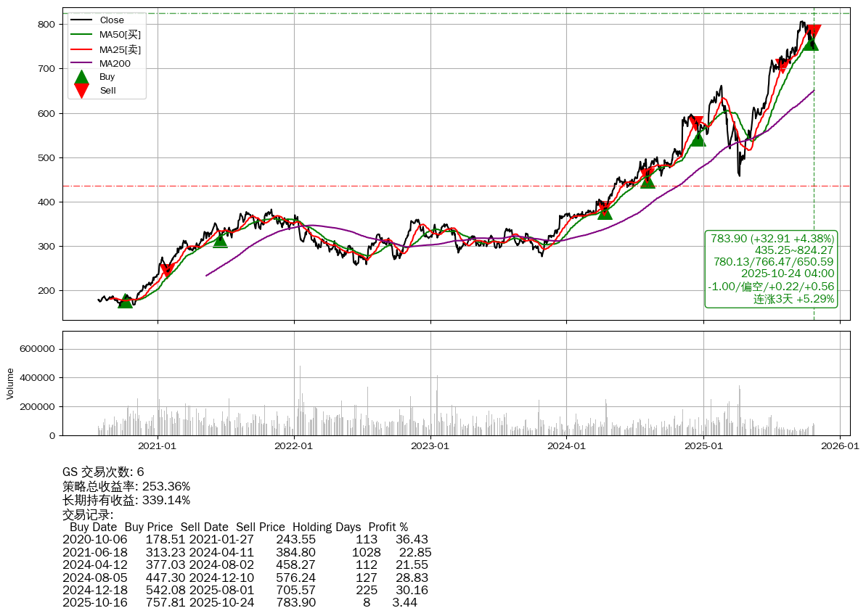Select the MA25[卖] legend entry
Image resolution: width=866 pixels, height=616 pixels.
click(120, 49)
